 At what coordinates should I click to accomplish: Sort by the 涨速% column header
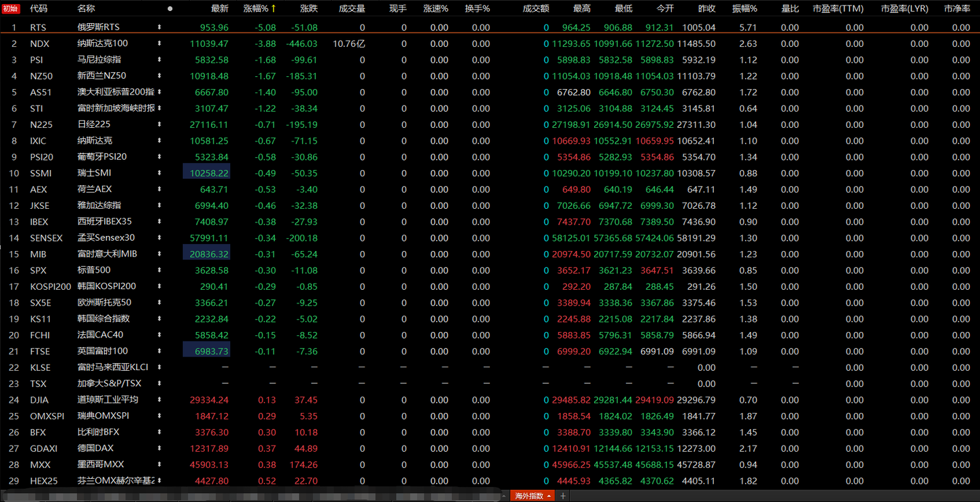436,9
